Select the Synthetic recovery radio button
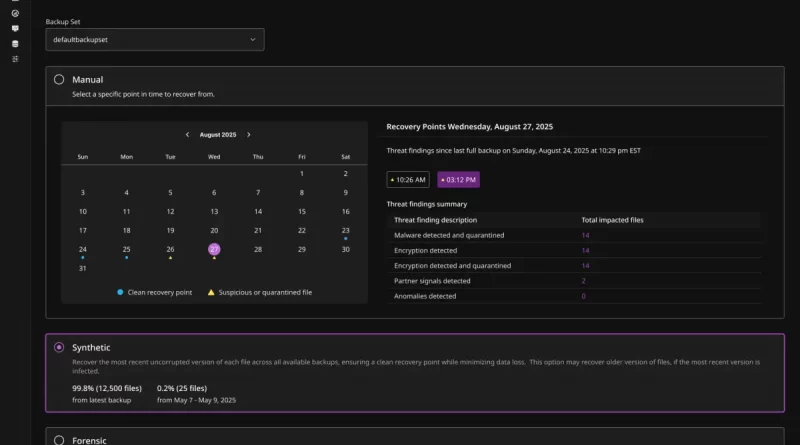 (x=59, y=347)
